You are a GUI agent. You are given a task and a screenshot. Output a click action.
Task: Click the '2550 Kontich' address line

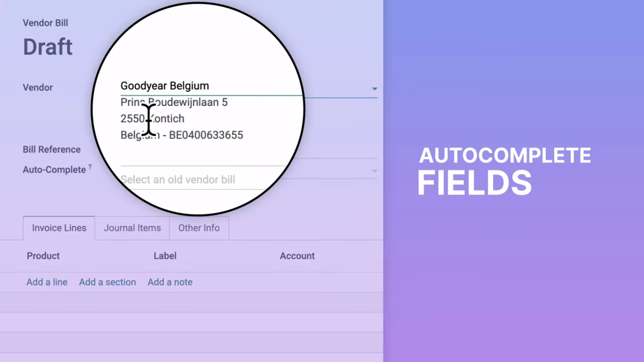[x=152, y=119]
